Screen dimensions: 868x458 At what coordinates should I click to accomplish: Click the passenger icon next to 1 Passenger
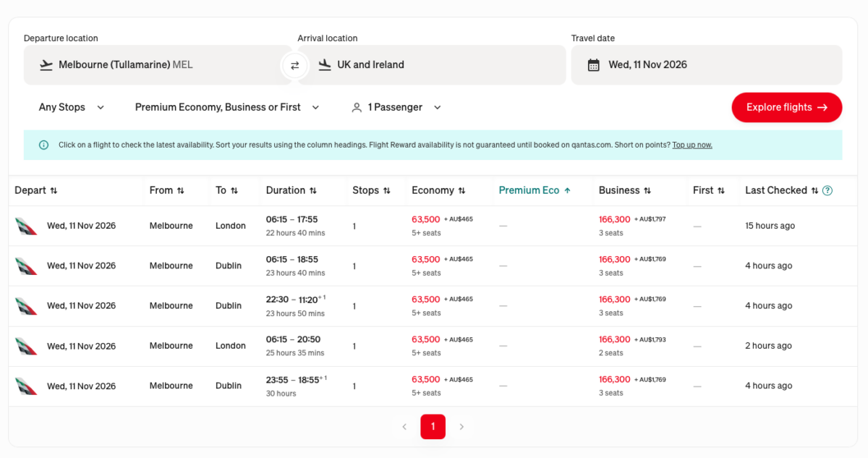tap(357, 107)
